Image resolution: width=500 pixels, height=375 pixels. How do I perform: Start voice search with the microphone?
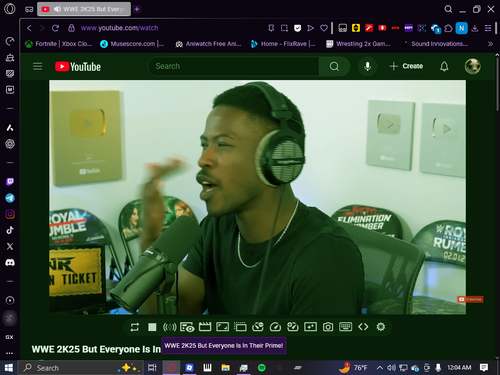pos(367,66)
